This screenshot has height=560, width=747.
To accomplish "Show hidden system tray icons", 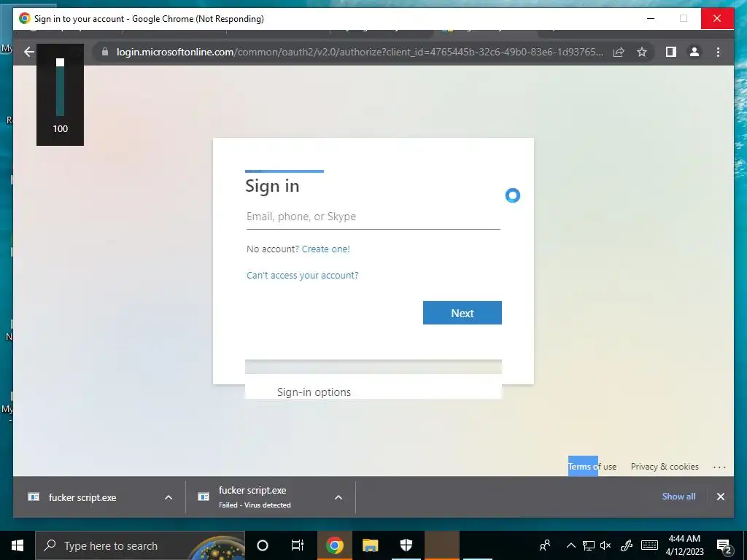I will (x=570, y=545).
